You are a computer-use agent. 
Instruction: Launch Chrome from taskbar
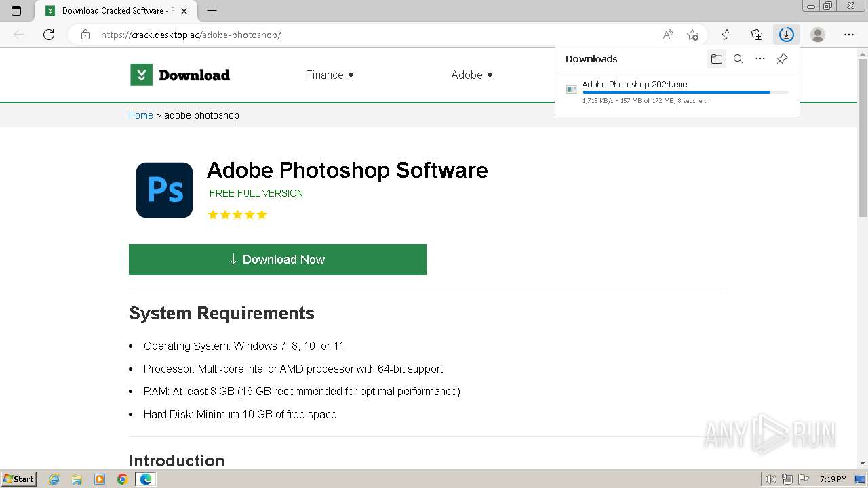123,479
